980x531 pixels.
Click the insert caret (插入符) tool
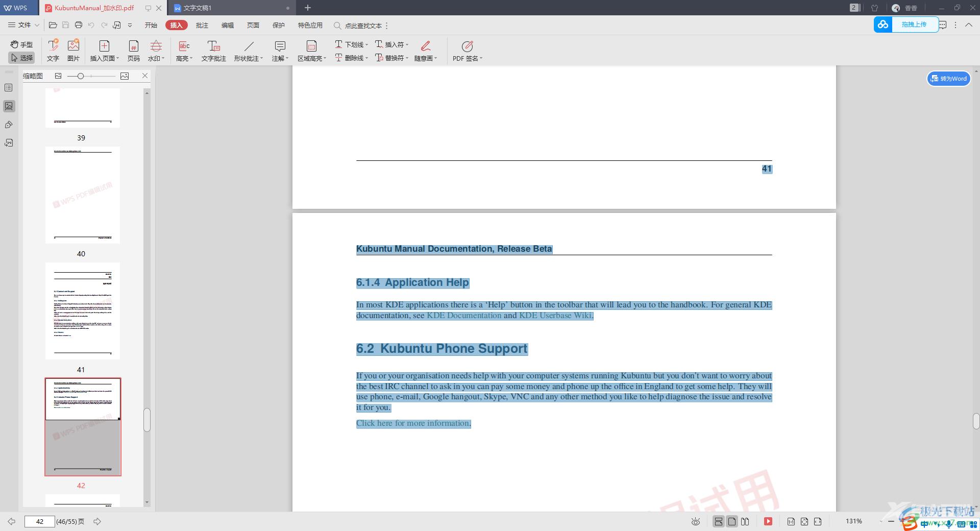[391, 44]
